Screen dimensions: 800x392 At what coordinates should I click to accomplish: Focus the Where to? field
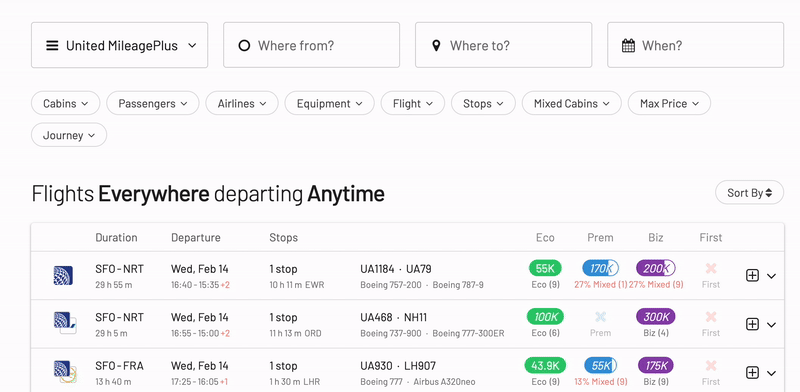[x=504, y=45]
